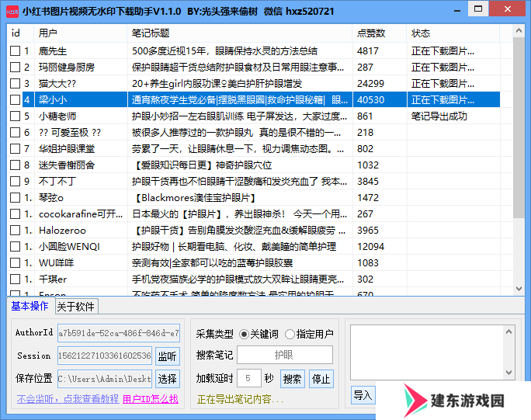Sort by the 点赞数 column header
This screenshot has height=420, width=531.
380,33
